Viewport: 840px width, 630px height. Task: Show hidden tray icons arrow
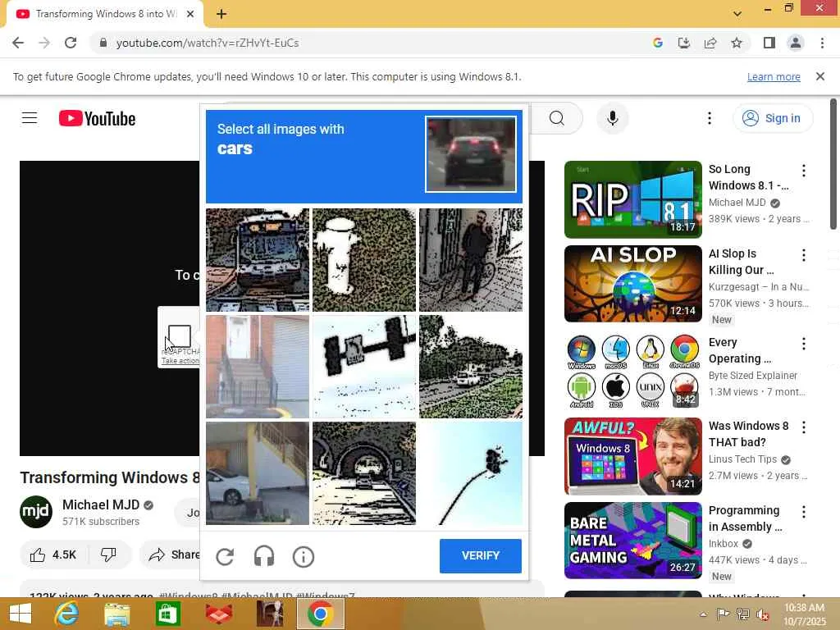tap(703, 614)
